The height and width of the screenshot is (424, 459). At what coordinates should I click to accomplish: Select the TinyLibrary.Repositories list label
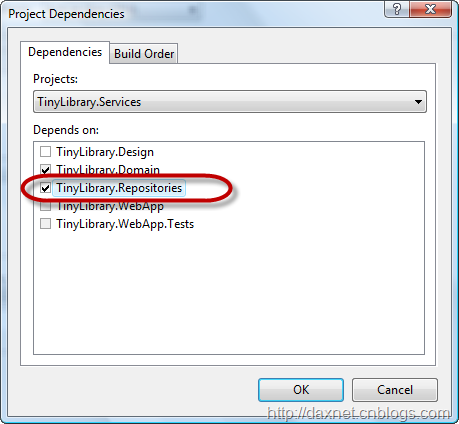119,188
